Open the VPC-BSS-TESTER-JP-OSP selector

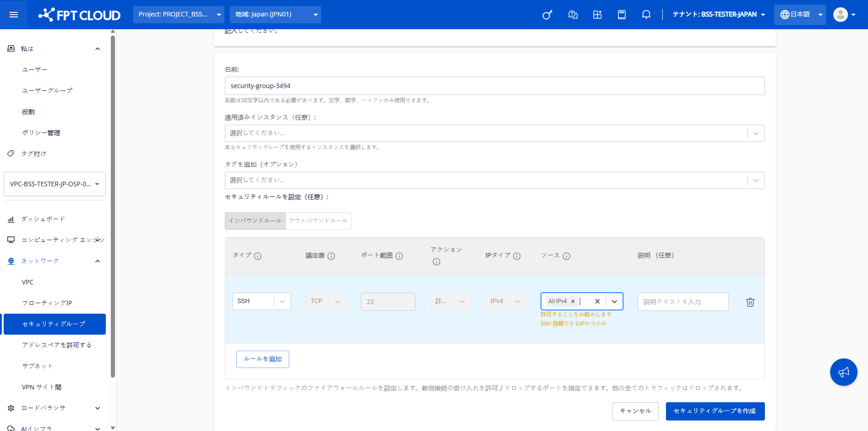[x=55, y=184]
